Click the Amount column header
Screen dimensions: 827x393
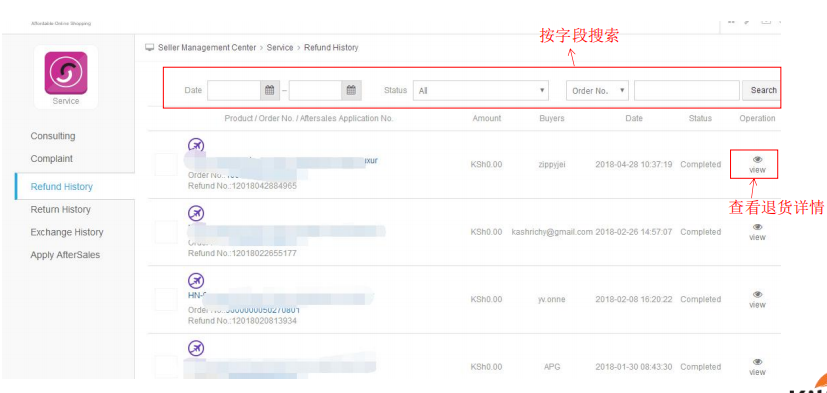coord(487,118)
